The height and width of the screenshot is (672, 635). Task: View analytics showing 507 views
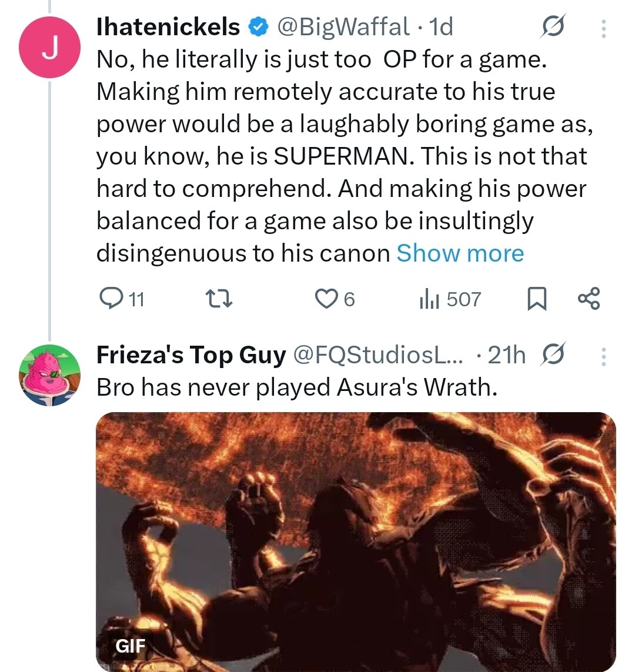(450, 299)
